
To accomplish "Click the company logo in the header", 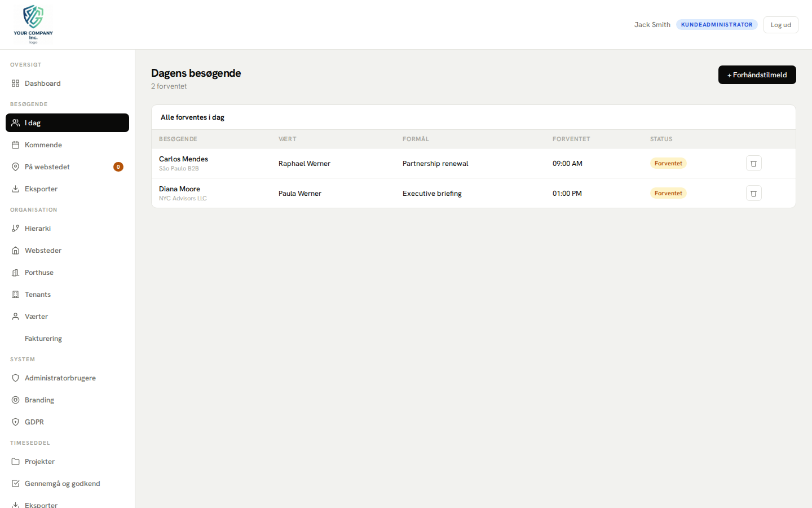I will [x=33, y=24].
